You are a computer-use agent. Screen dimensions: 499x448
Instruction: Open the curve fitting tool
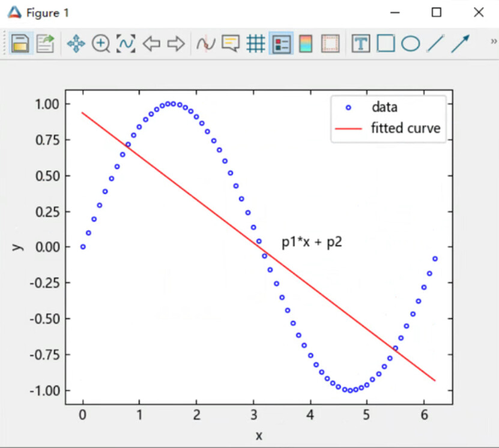tap(206, 43)
